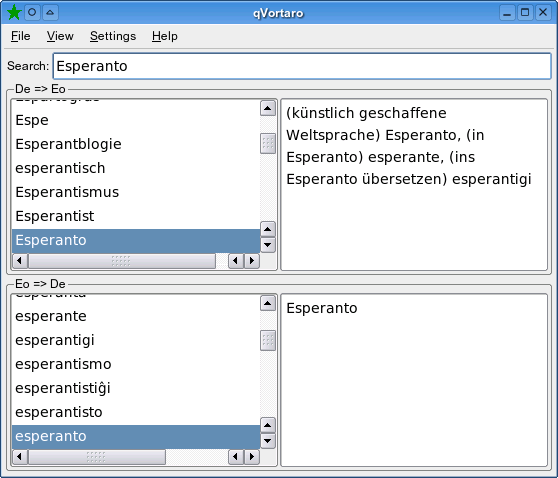Close the qVortaro window
Viewport: 558px width, 478px height.
tap(543, 12)
